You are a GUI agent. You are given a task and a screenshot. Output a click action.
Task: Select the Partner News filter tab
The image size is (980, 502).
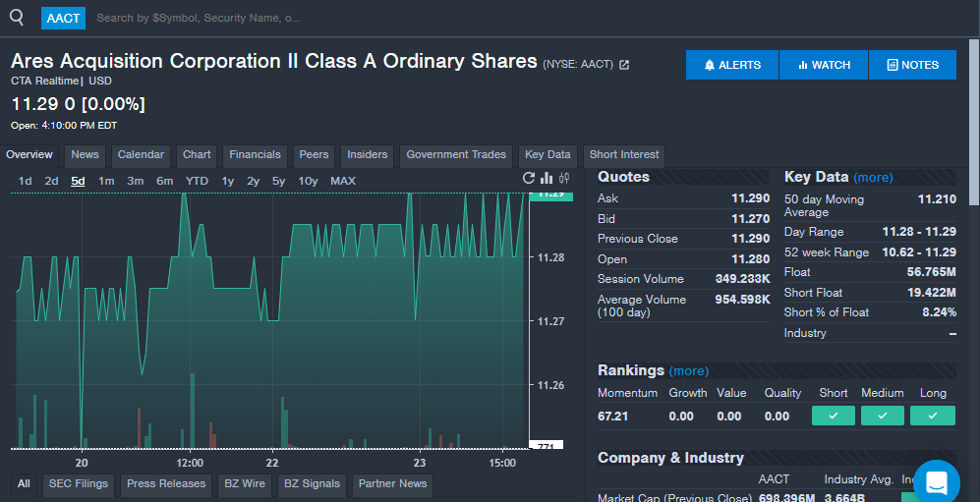pos(392,484)
